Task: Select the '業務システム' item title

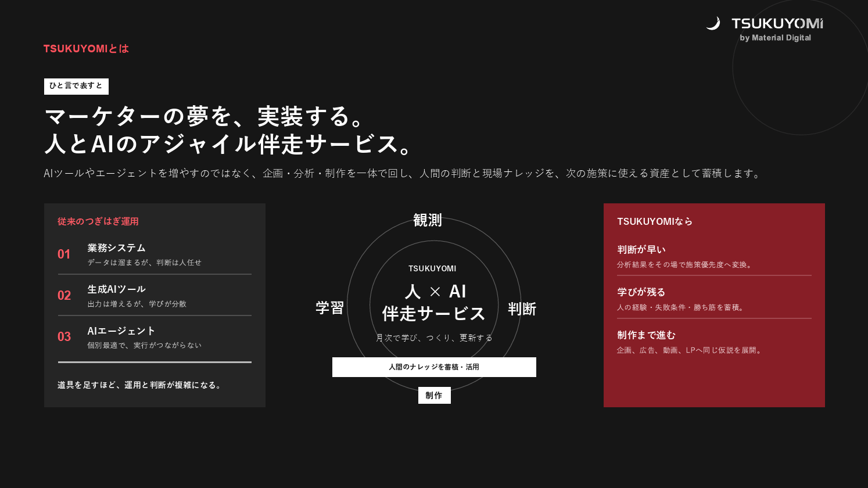Action: (116, 248)
